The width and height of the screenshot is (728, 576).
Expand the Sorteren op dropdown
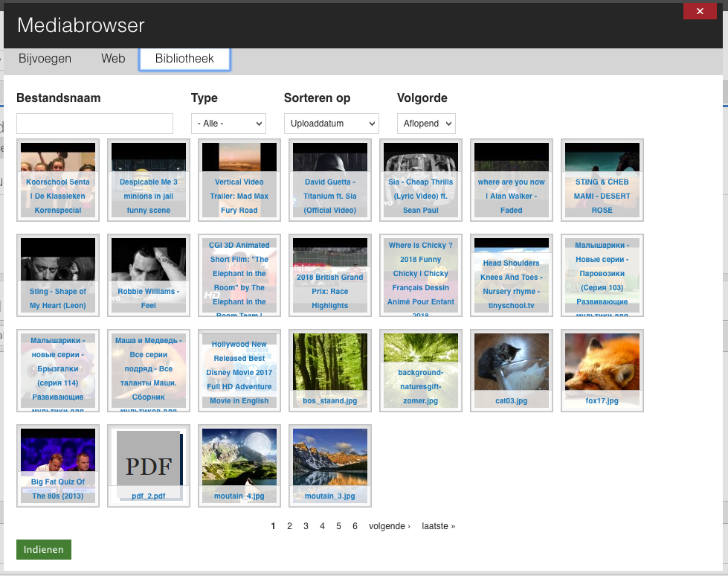pyautogui.click(x=331, y=124)
